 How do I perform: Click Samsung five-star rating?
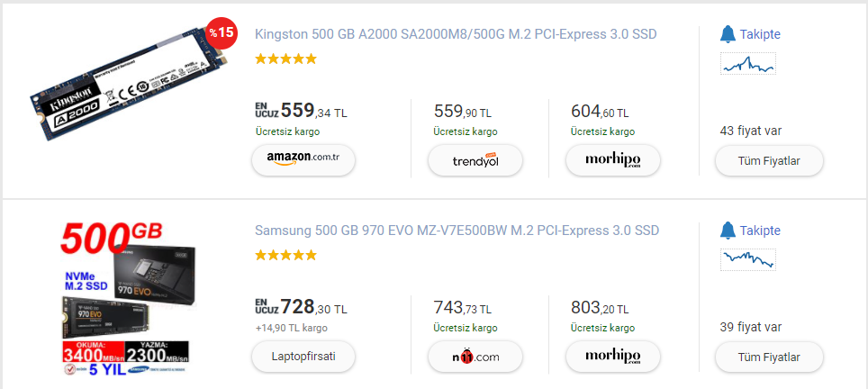click(285, 255)
